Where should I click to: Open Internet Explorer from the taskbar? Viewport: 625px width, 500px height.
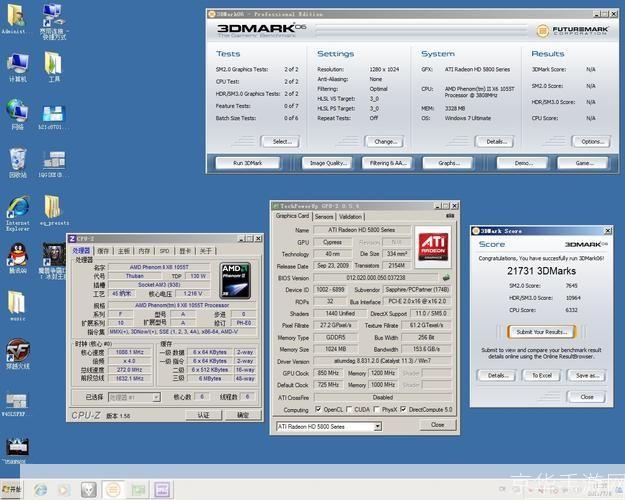click(40, 490)
